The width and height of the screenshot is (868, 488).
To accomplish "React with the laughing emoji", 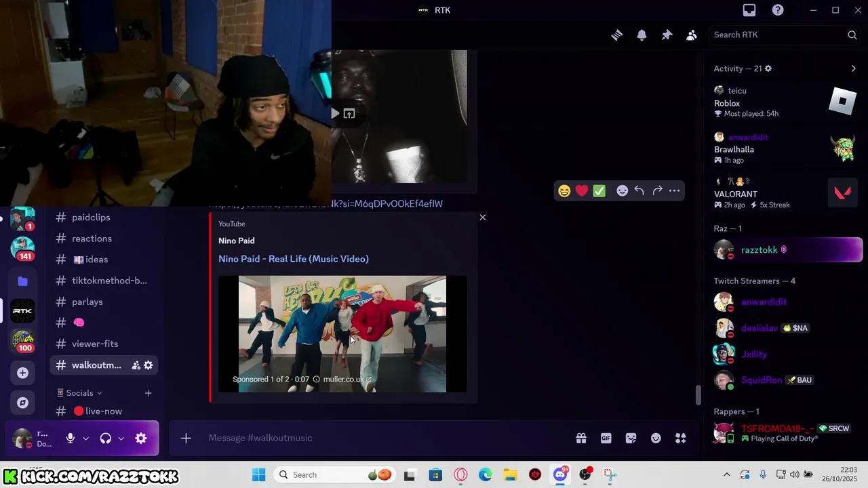I will coord(564,191).
